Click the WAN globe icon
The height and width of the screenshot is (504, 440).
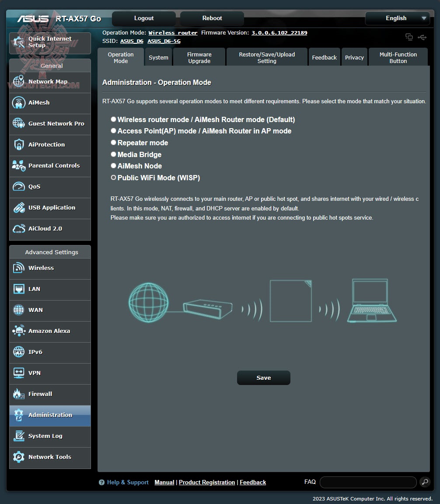19,310
